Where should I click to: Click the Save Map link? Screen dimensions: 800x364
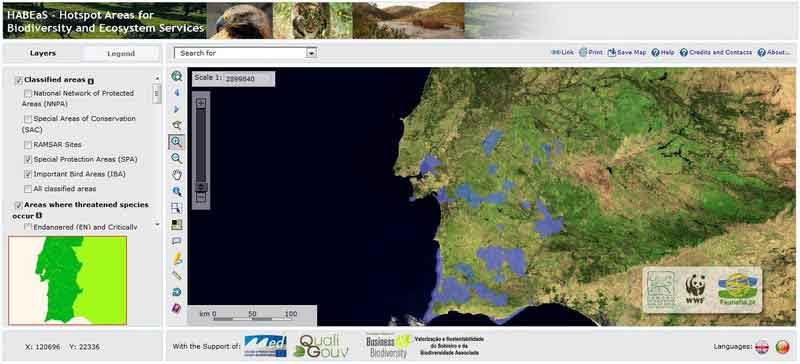pos(627,53)
